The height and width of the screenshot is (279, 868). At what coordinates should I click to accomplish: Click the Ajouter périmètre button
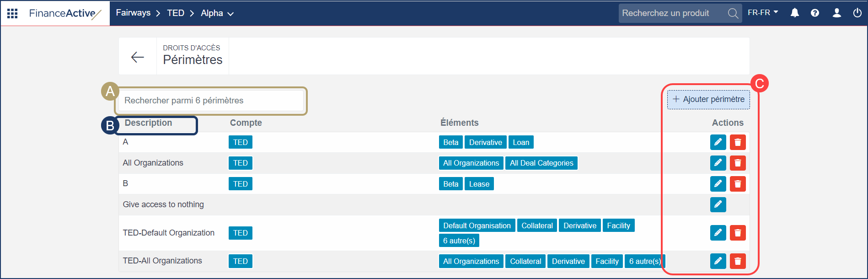tap(708, 99)
